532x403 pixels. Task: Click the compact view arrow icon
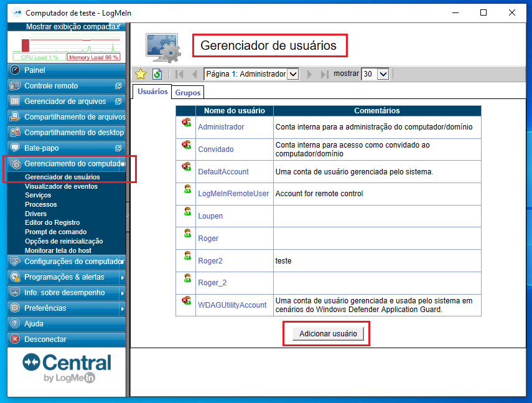click(x=118, y=26)
